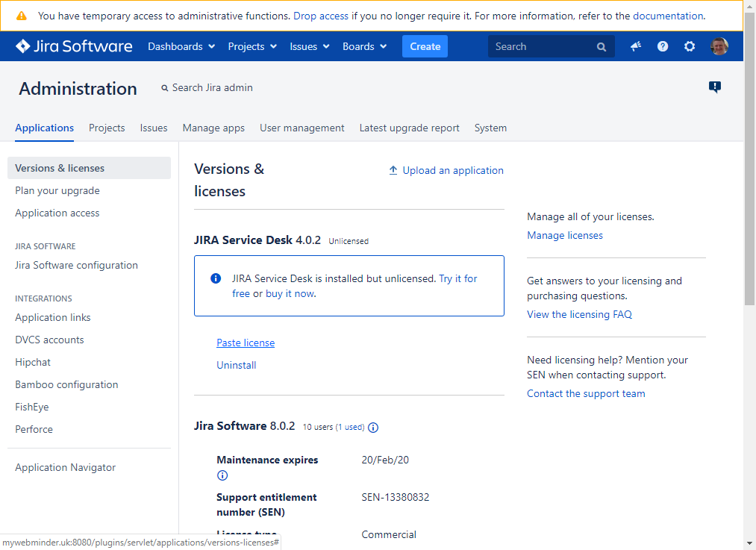Click info icon under Maintenance expires
The image size is (756, 550).
(222, 475)
